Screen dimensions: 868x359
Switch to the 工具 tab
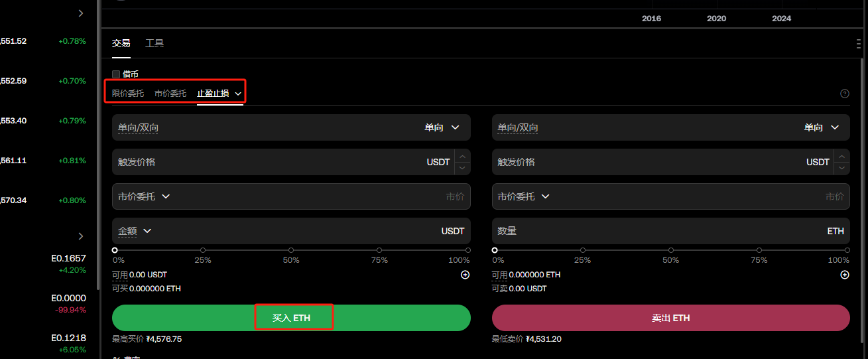point(155,43)
